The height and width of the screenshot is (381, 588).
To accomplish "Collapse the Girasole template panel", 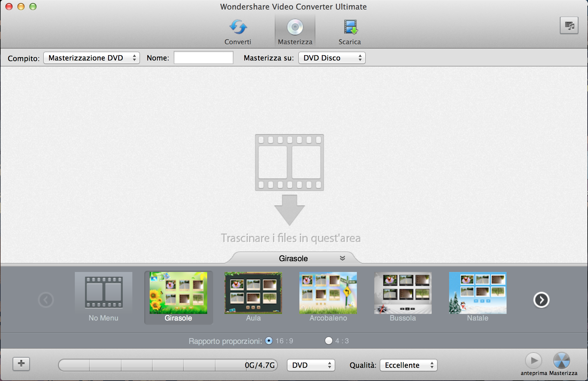I will coord(343,258).
